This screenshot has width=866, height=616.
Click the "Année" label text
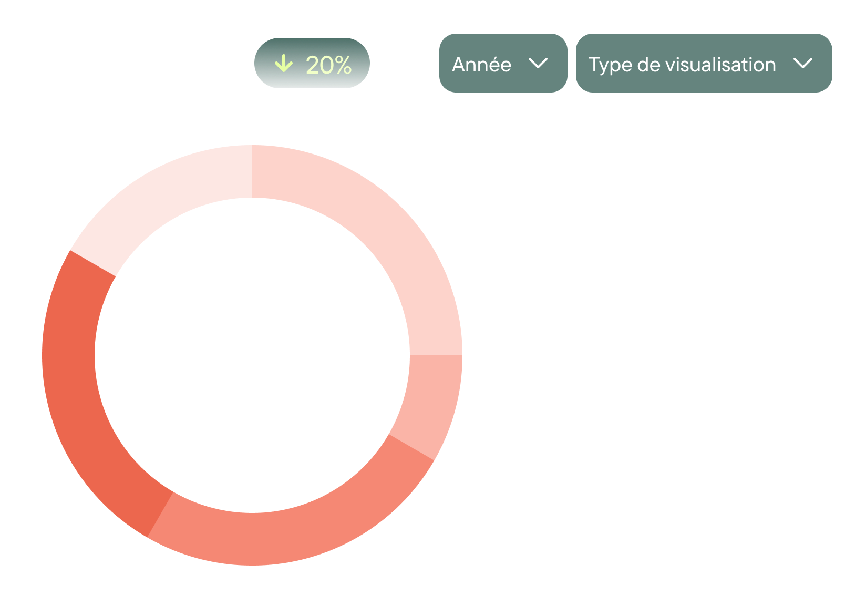[481, 65]
